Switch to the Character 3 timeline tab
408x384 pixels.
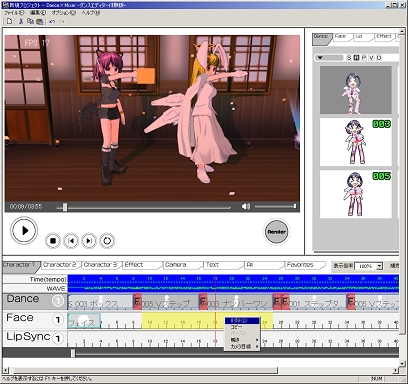click(x=101, y=265)
